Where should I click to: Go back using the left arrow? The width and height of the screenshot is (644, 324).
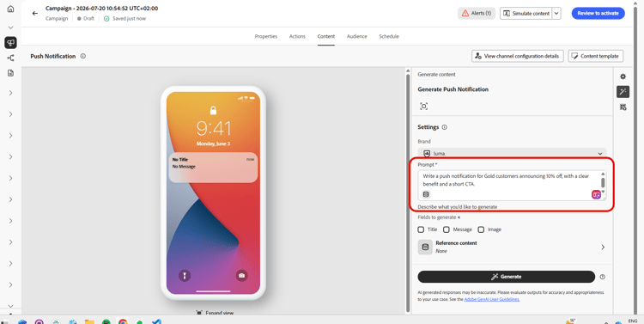tap(35, 13)
